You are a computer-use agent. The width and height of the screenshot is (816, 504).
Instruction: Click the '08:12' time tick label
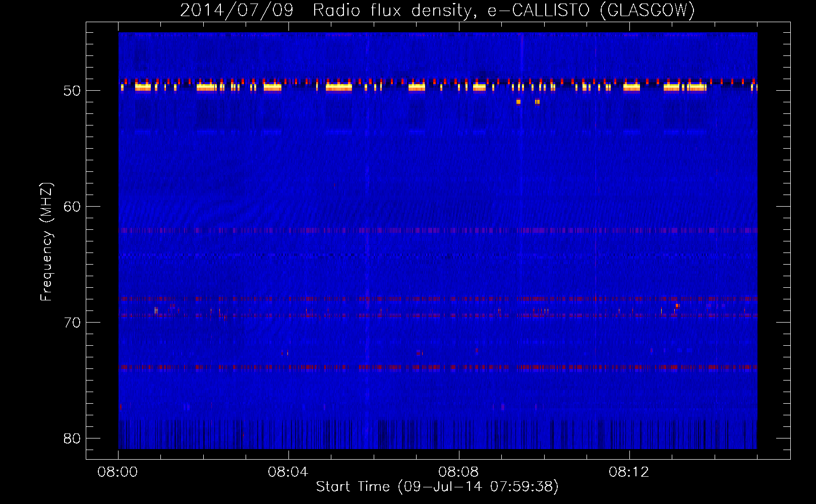pyautogui.click(x=629, y=472)
